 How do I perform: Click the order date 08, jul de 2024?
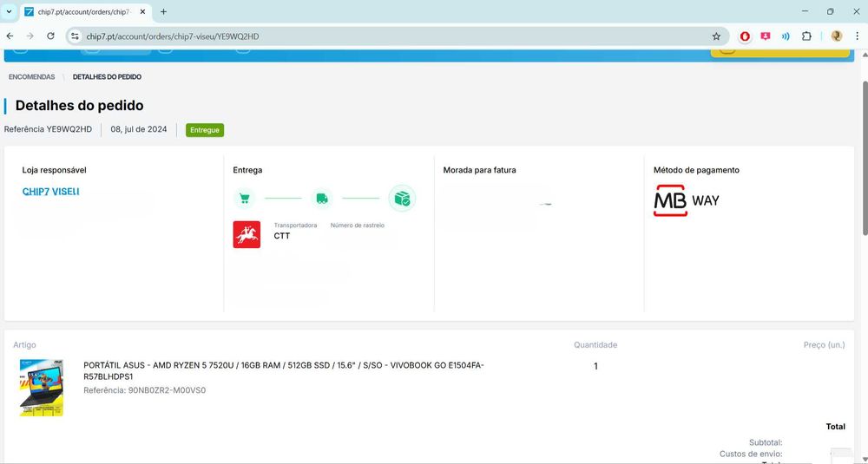click(x=138, y=129)
